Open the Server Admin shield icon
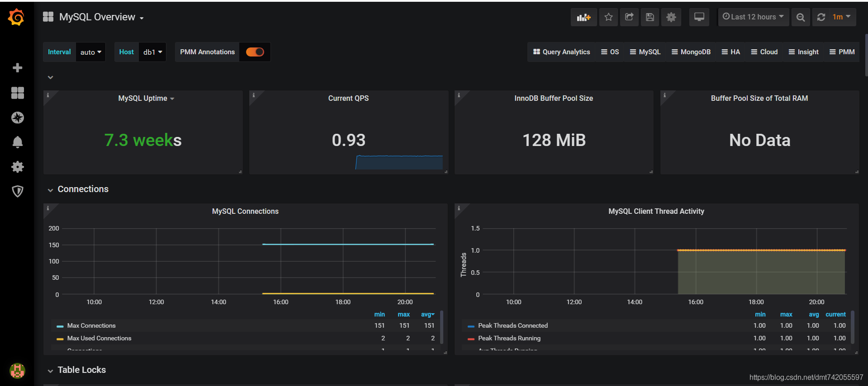868x386 pixels. click(x=17, y=191)
